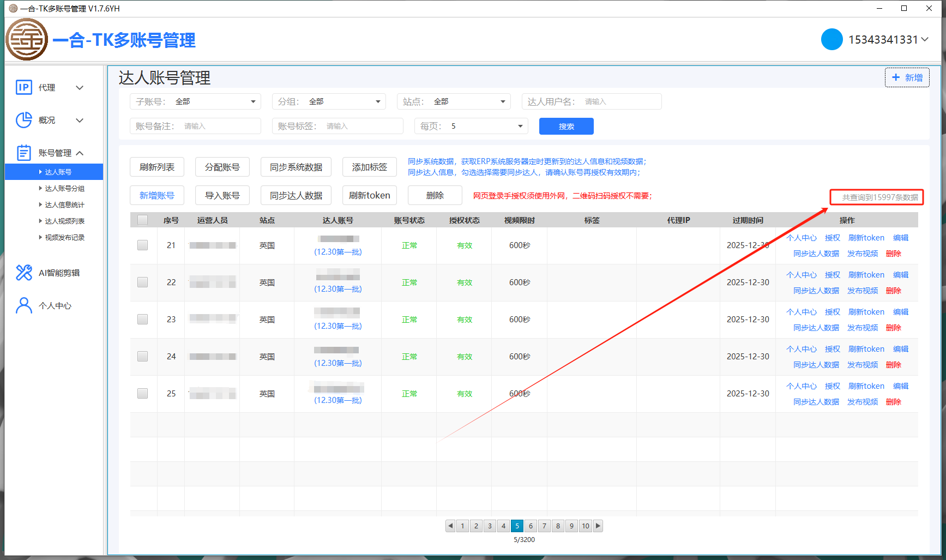The width and height of the screenshot is (946, 560).
Task: Click the personal center person icon
Action: pos(24,305)
